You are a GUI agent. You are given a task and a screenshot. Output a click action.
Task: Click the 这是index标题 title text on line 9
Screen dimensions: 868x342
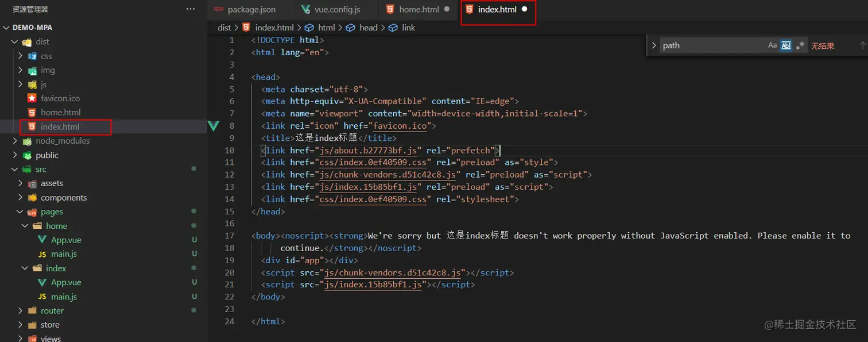326,138
